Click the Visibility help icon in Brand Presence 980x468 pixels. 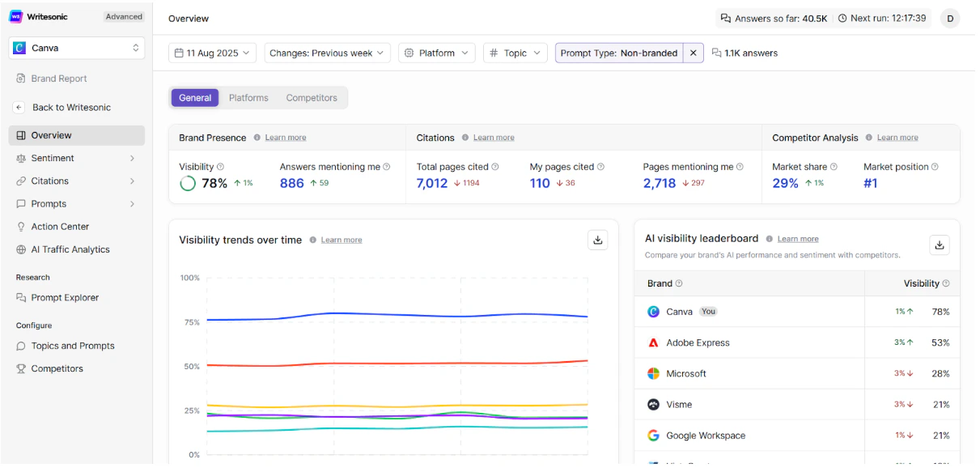[220, 167]
